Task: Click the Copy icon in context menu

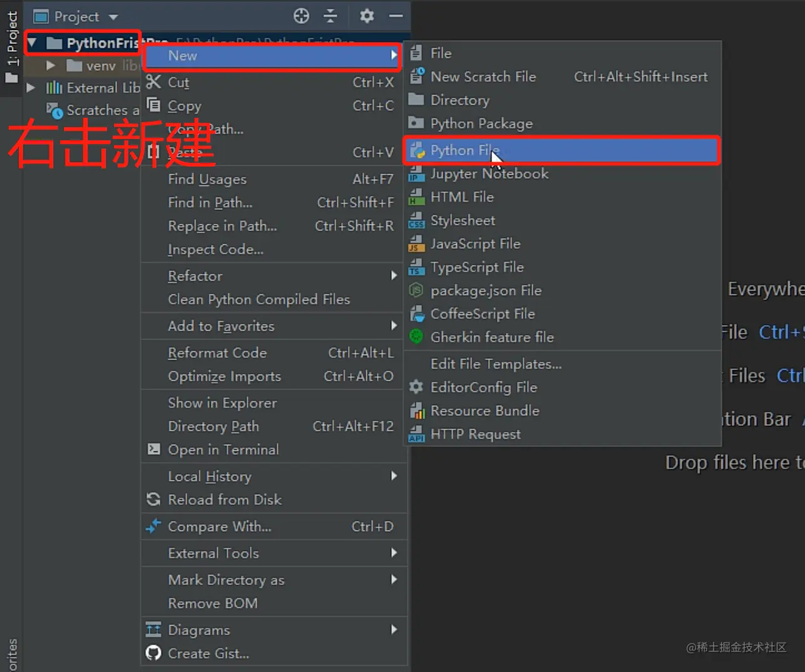Action: coord(153,105)
